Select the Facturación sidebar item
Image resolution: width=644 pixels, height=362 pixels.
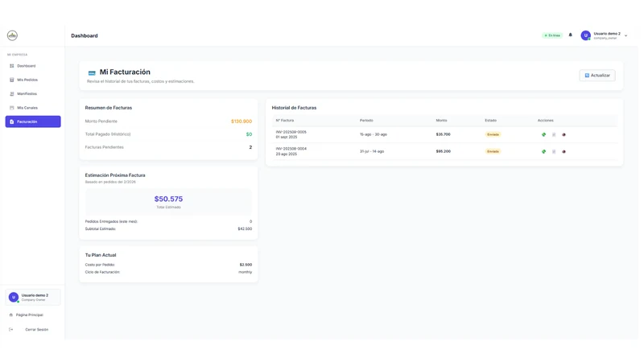[33, 121]
